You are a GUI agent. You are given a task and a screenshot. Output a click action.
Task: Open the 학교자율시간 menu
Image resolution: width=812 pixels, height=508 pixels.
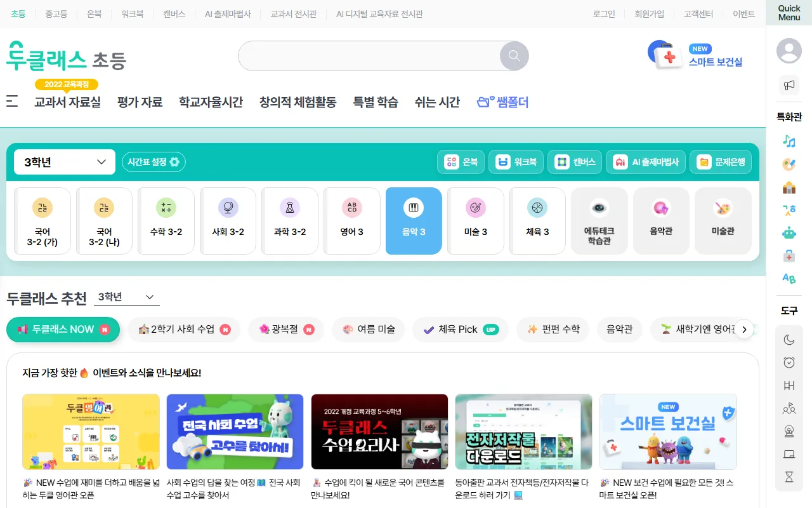(211, 102)
